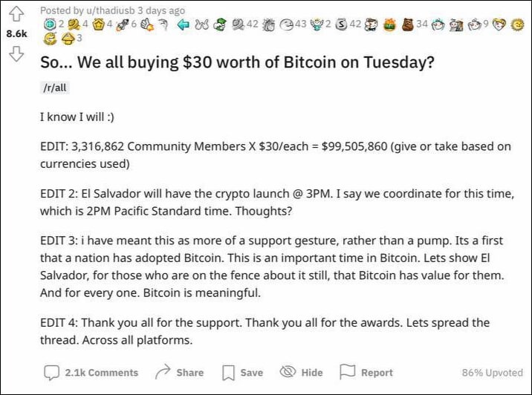
Task: Open u/thadiusb user profile link
Action: pyautogui.click(x=110, y=10)
